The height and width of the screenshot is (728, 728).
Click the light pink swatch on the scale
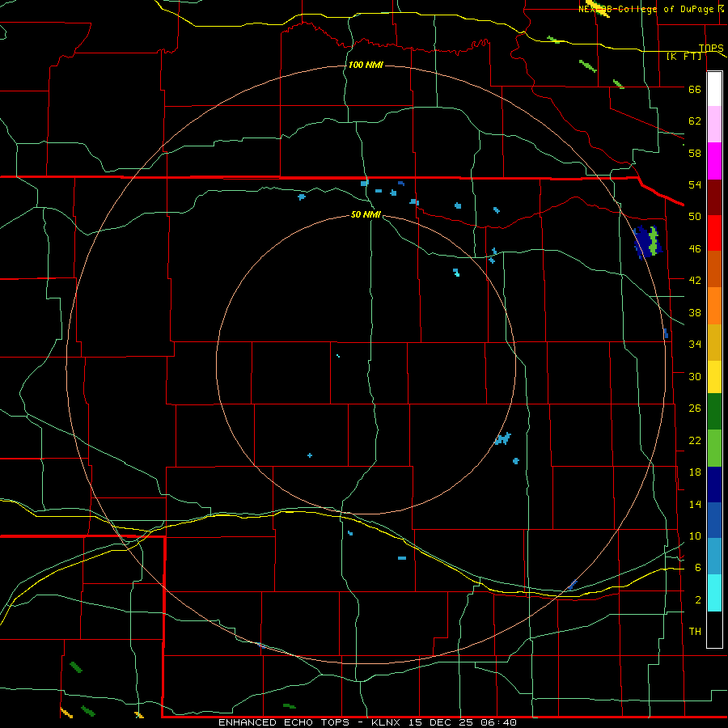coord(714,125)
